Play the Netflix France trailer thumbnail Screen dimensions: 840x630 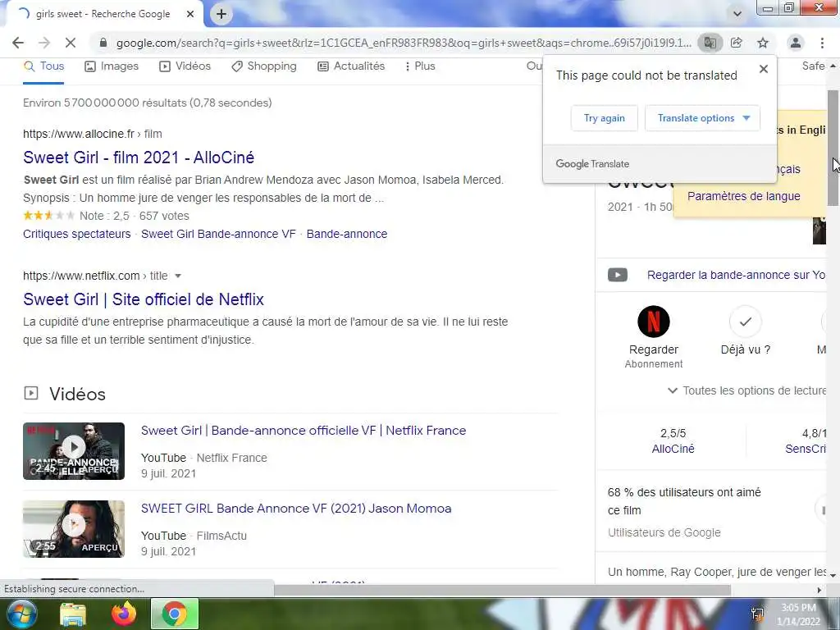[74, 451]
